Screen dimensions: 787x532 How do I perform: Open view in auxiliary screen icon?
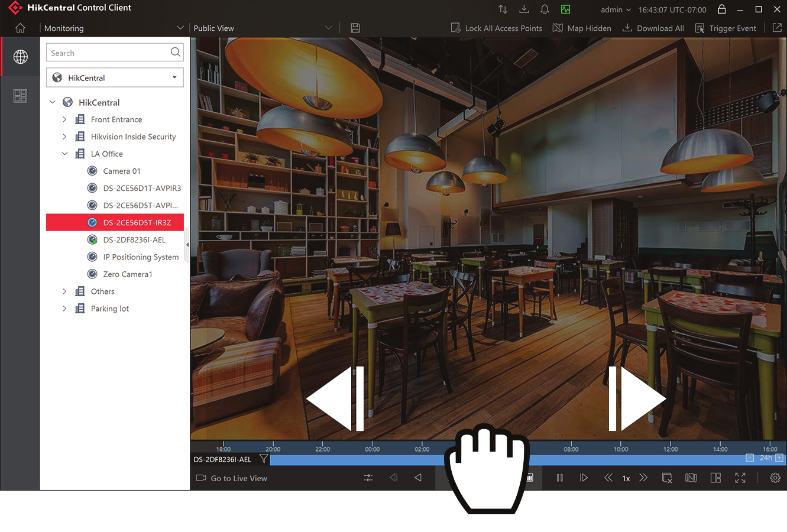click(x=777, y=28)
